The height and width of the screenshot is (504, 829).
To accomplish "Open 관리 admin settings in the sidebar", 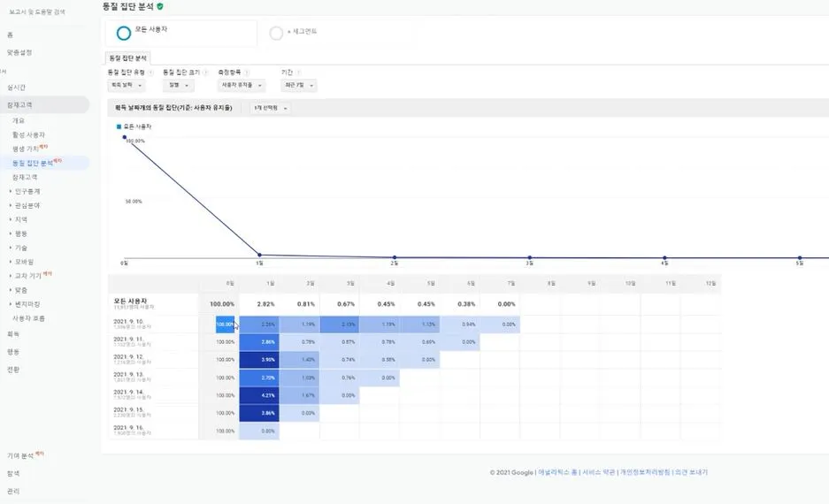I will (13, 491).
